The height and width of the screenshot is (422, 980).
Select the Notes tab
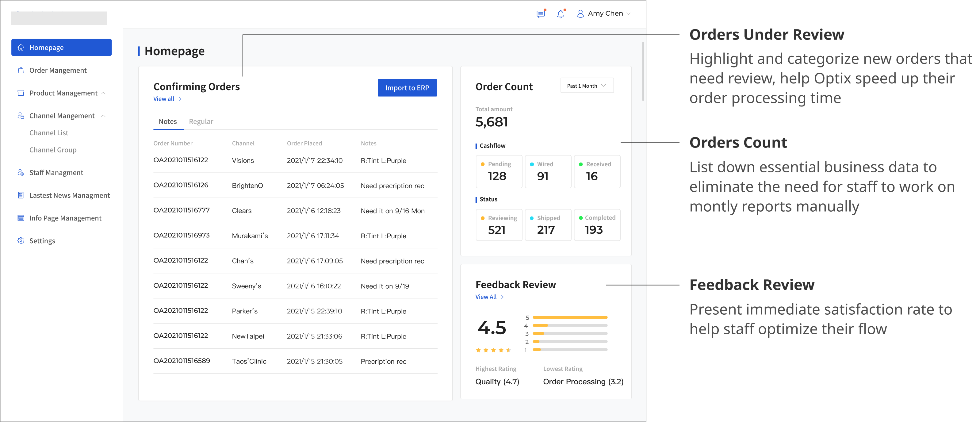coord(167,122)
